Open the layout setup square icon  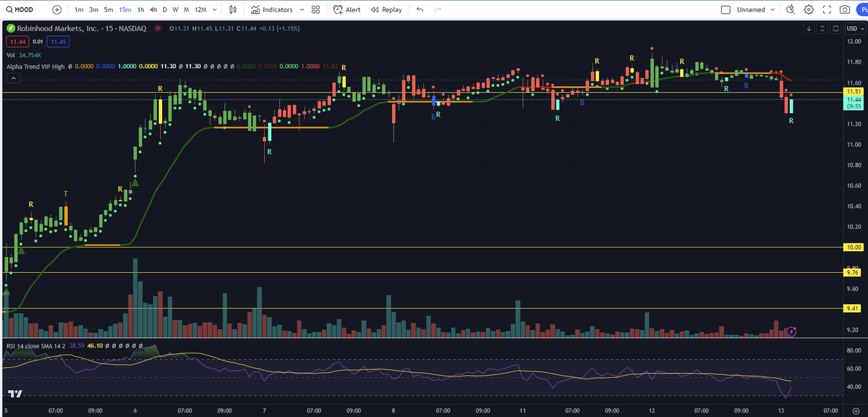point(726,10)
